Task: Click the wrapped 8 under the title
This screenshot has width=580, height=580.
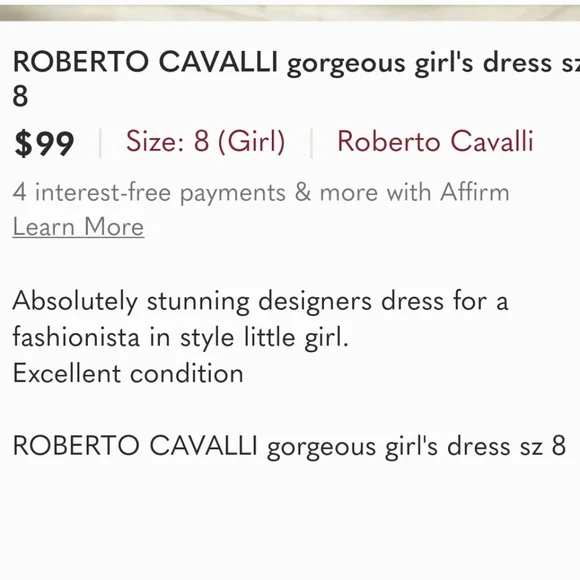Action: pos(20,96)
